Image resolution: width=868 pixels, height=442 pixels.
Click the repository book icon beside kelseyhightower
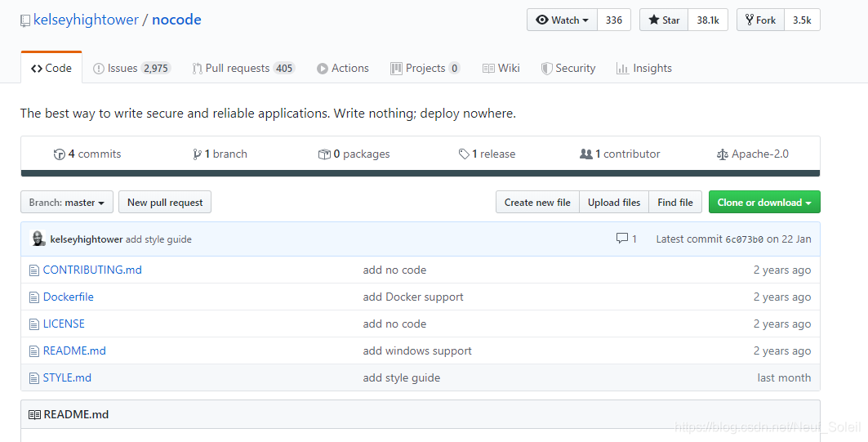point(25,20)
